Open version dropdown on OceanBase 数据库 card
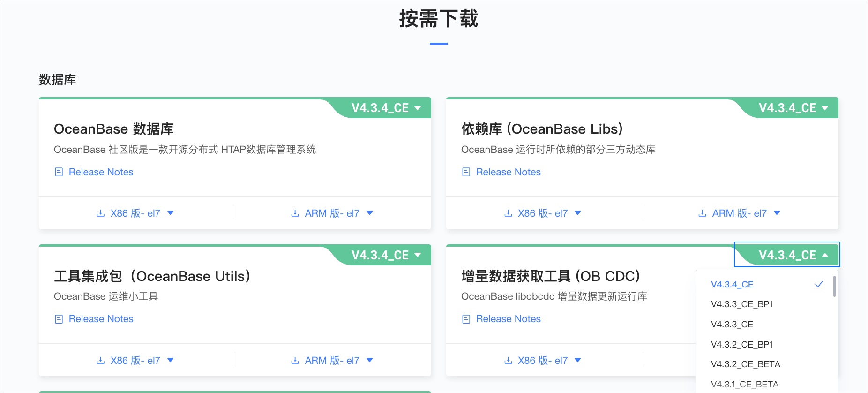The height and width of the screenshot is (393, 868). (386, 108)
